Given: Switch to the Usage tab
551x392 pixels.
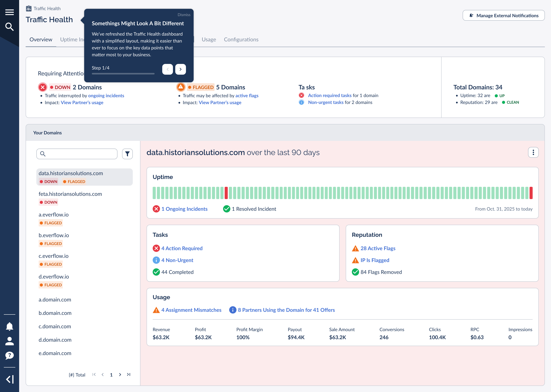Looking at the screenshot, I should click(209, 39).
